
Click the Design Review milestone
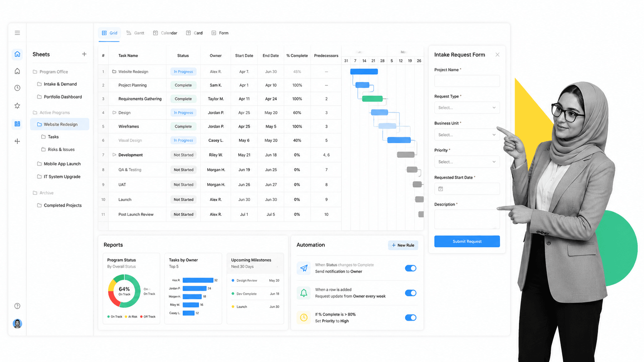[x=255, y=280]
